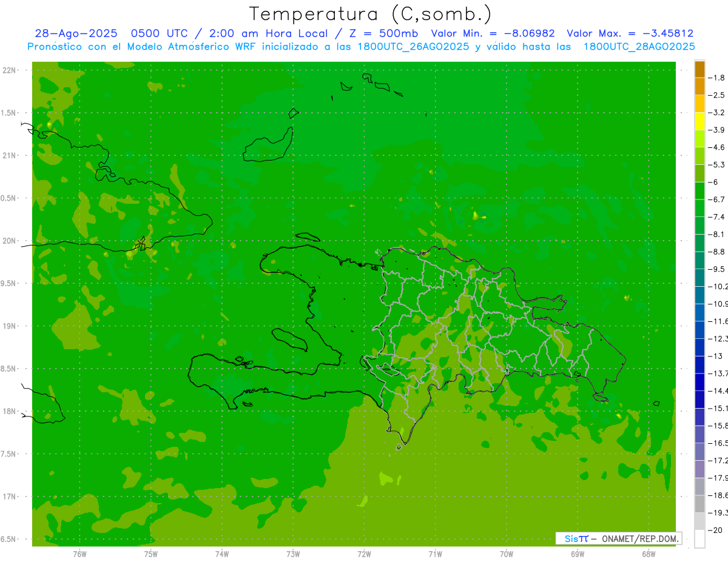This screenshot has height=562, width=728.
Task: Click the '18N' latitude label
Action: click(x=9, y=411)
